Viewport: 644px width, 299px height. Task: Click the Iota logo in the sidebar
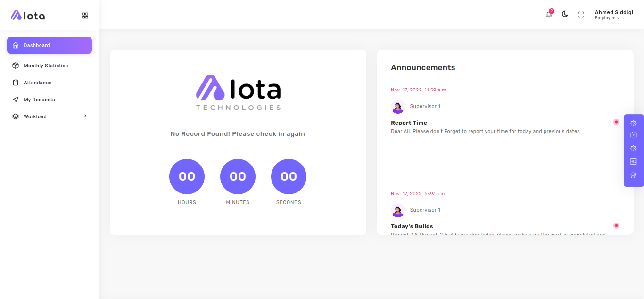(28, 16)
